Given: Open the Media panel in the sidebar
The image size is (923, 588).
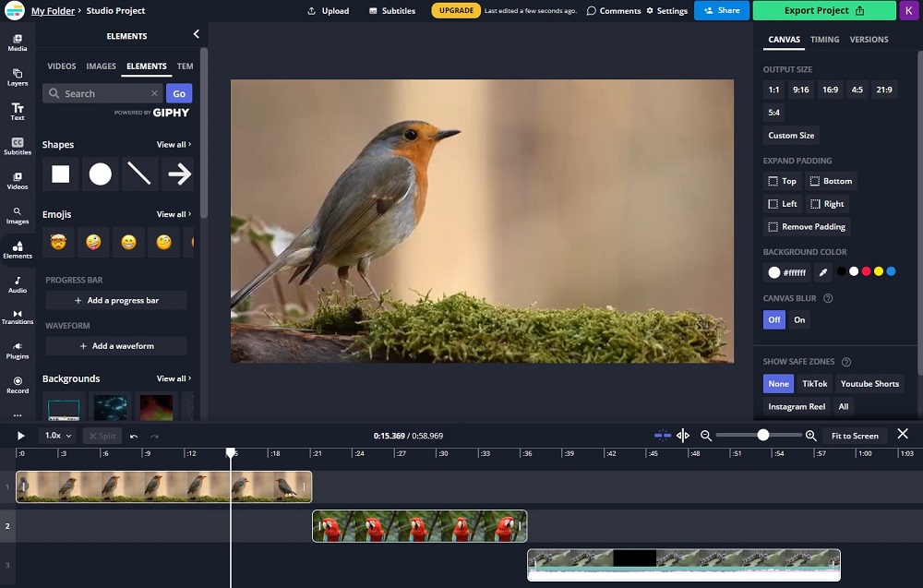Looking at the screenshot, I should click(x=17, y=41).
